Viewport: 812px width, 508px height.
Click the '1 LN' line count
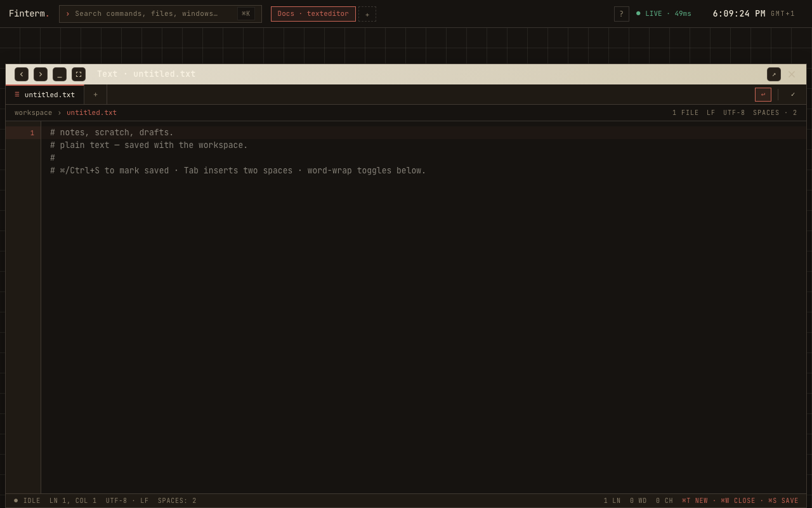(612, 501)
